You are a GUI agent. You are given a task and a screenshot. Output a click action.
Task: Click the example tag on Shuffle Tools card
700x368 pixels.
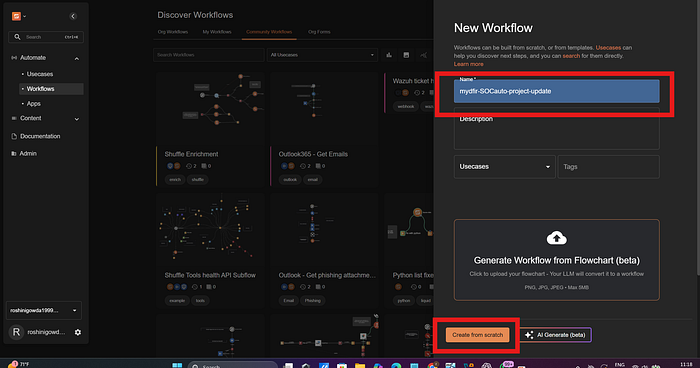pyautogui.click(x=177, y=301)
